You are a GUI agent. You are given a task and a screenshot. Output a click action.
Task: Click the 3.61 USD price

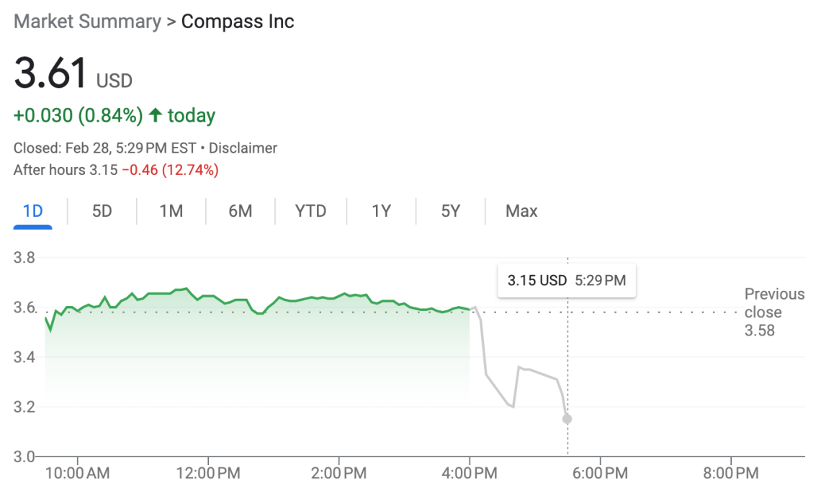coord(72,75)
